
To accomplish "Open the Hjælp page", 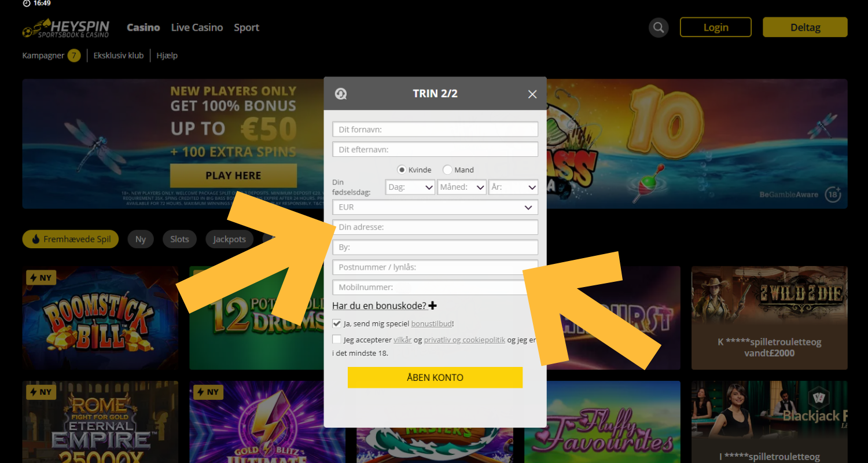I will (167, 56).
